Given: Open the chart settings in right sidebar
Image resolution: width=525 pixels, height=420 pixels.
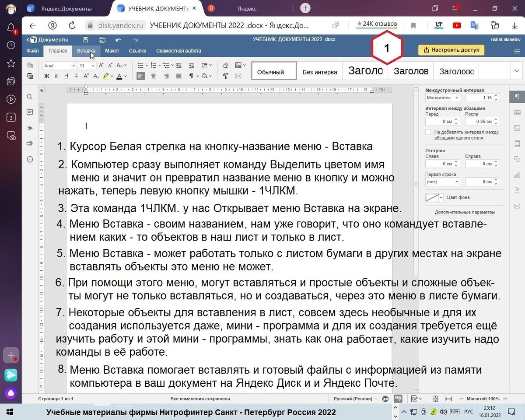Looking at the screenshot, I should coord(517,174).
